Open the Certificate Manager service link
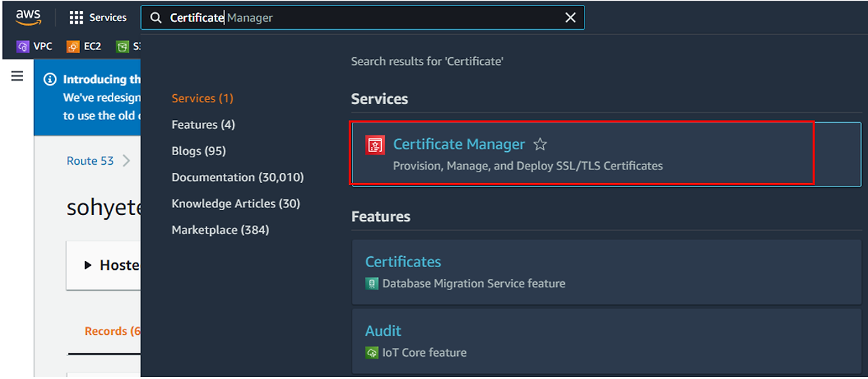Image resolution: width=868 pixels, height=379 pixels. click(x=459, y=144)
